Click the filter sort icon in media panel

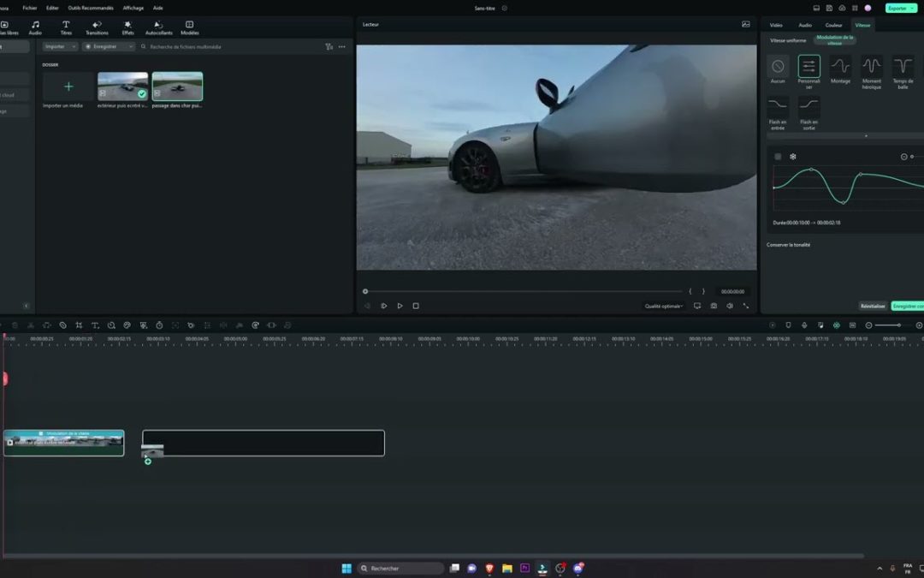coord(329,46)
